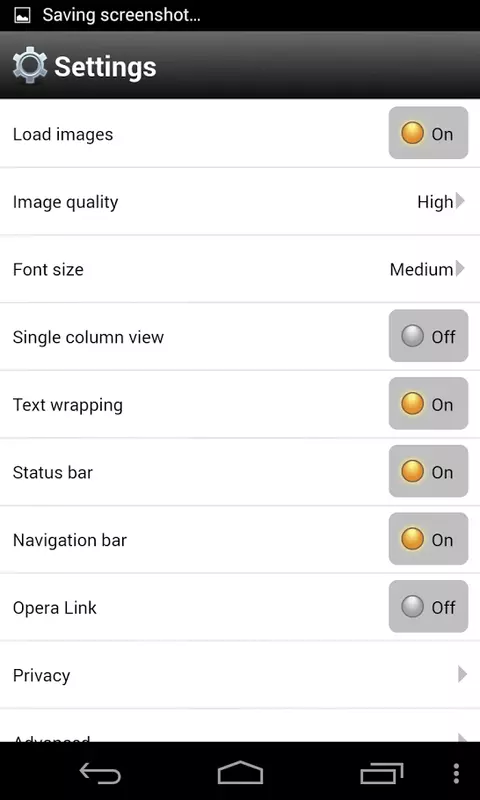This screenshot has height=800, width=480.
Task: Open the partially visible Advanced row
Action: [240, 726]
